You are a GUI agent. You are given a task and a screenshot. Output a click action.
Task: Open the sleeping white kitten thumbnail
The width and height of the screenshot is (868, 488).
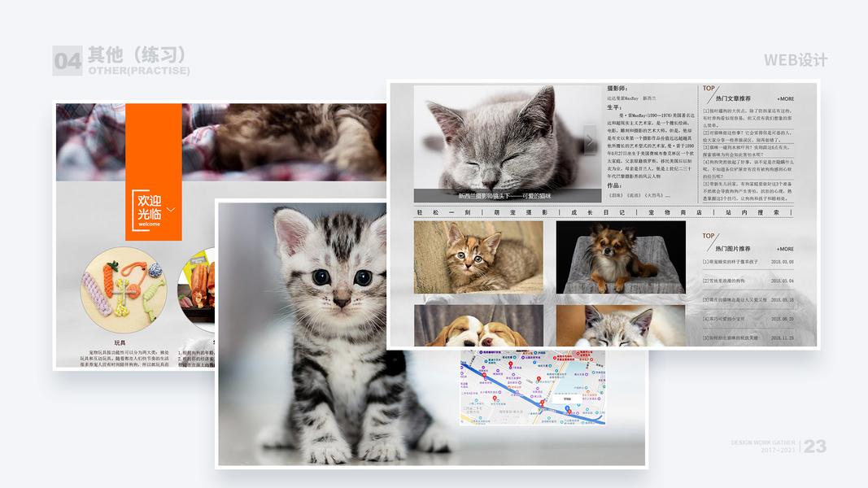621,326
